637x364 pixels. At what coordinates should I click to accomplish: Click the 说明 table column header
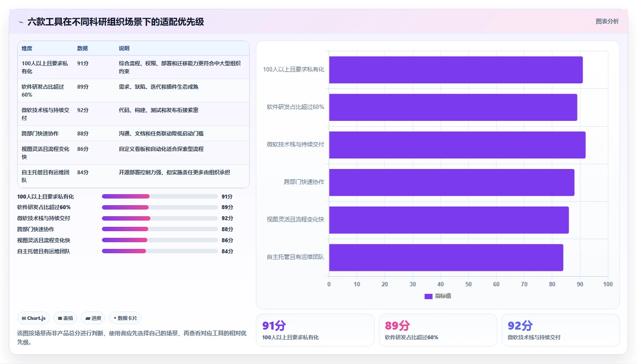pos(124,48)
